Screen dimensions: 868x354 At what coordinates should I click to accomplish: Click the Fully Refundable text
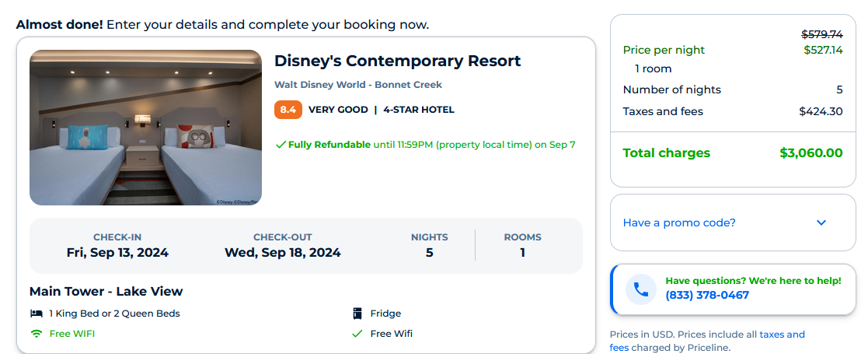pyautogui.click(x=329, y=144)
